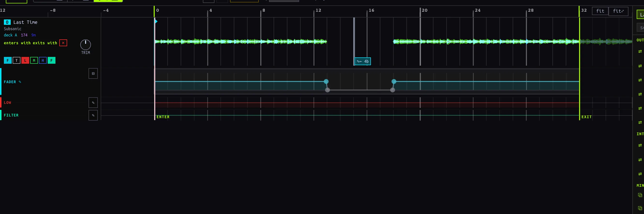Click the teal FILTER lane label
Viewport: 644px width, 214px height.
point(11,115)
